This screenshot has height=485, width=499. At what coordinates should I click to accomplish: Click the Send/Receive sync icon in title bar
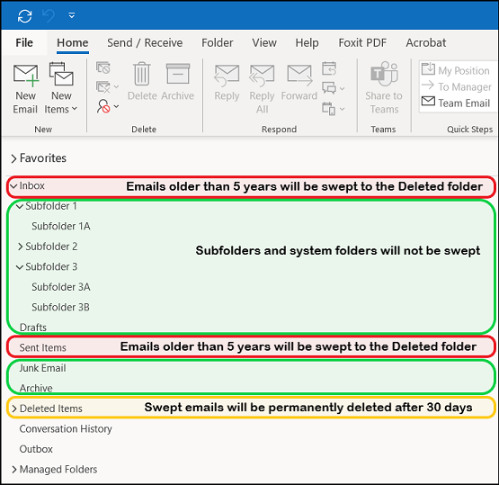pyautogui.click(x=25, y=16)
